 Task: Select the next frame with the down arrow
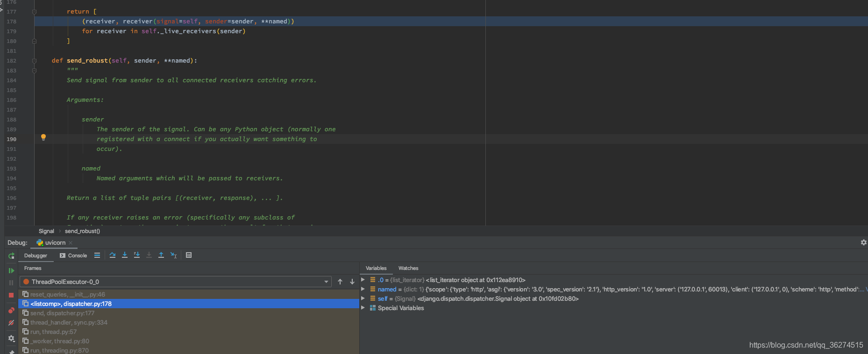pyautogui.click(x=352, y=282)
